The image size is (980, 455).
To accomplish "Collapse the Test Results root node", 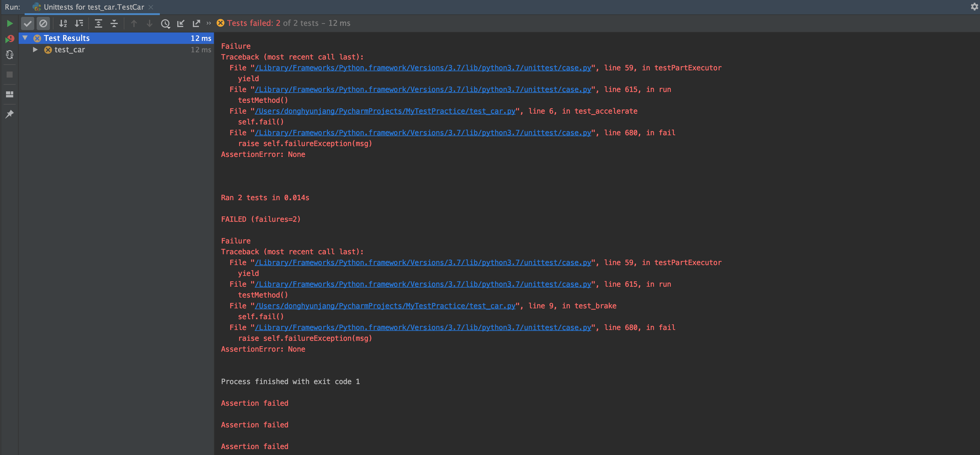I will tap(25, 38).
